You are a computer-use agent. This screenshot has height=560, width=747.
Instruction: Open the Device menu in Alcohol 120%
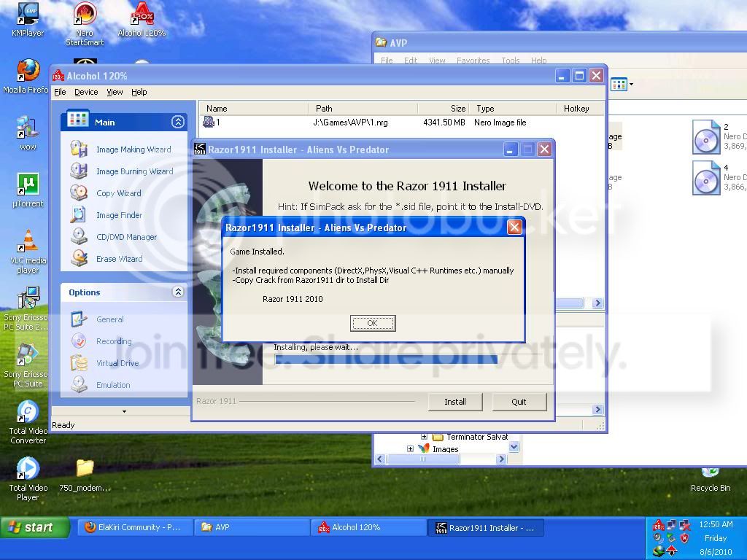[x=86, y=92]
